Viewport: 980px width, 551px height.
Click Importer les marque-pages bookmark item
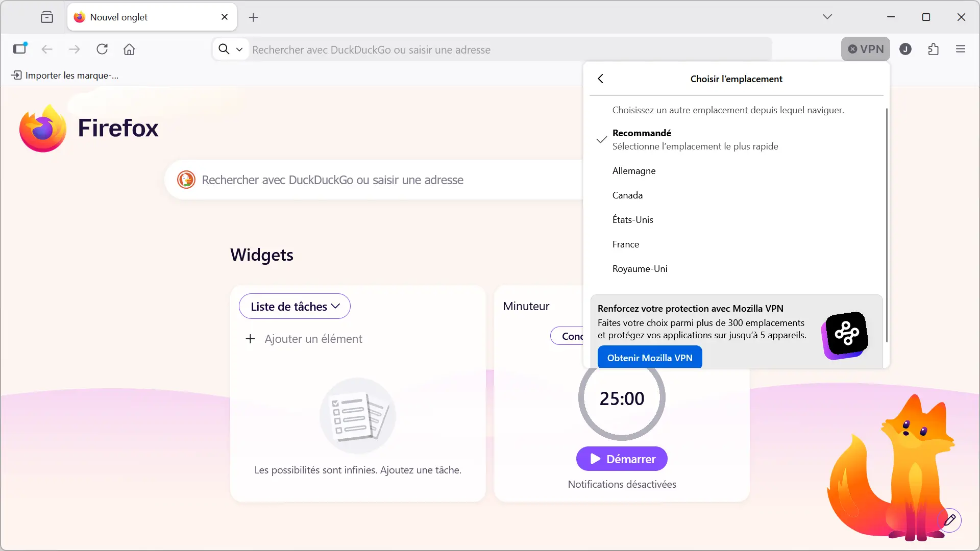tap(65, 76)
